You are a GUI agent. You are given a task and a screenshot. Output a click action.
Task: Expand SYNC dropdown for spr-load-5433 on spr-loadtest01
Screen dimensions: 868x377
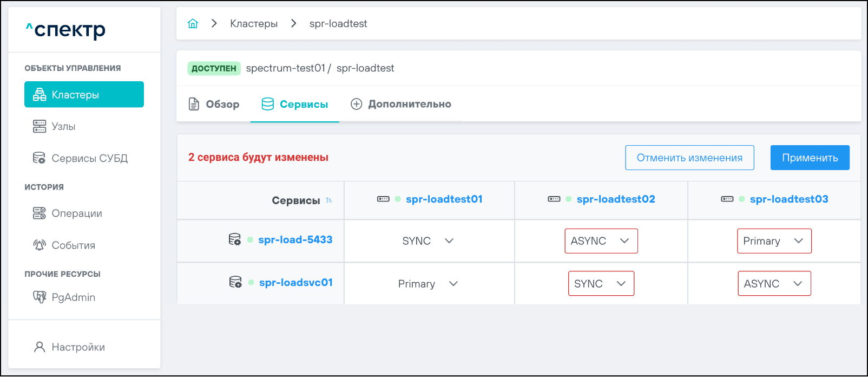click(x=428, y=241)
